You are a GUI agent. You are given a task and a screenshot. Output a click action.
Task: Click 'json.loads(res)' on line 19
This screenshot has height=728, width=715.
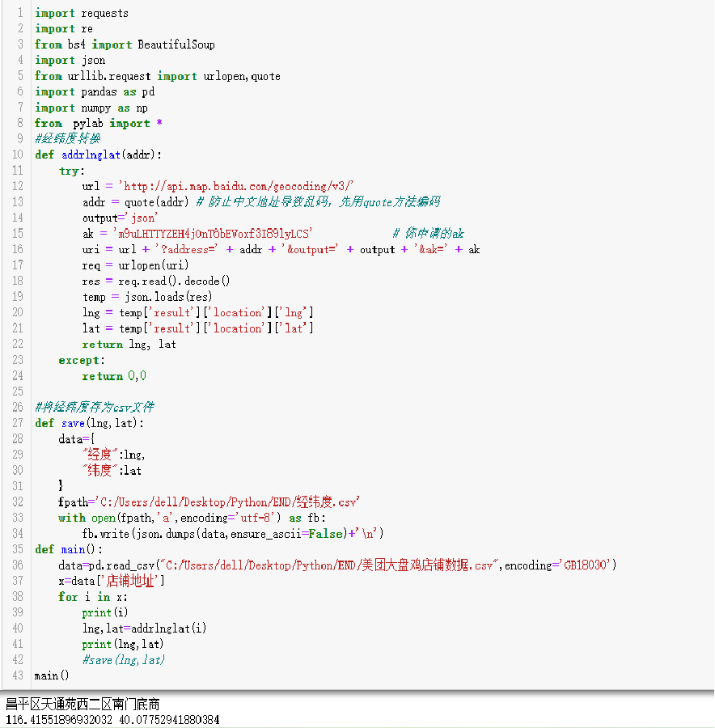click(168, 297)
